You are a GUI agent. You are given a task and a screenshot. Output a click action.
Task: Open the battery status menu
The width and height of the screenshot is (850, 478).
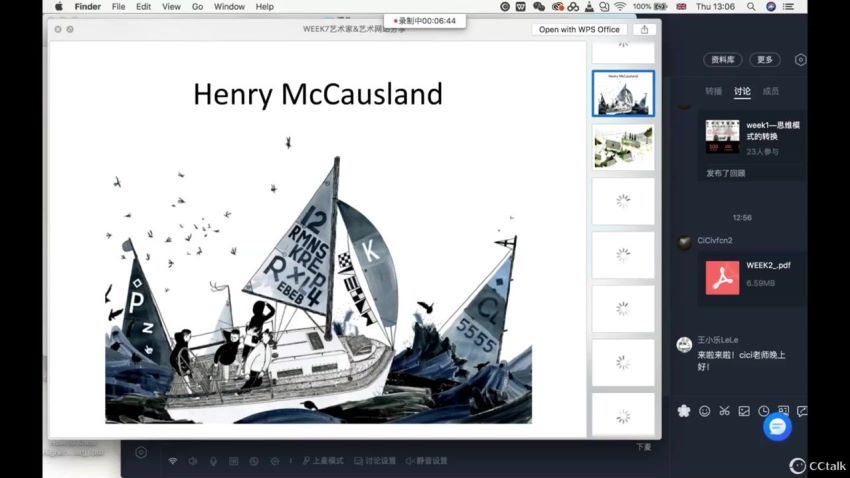pyautogui.click(x=650, y=7)
